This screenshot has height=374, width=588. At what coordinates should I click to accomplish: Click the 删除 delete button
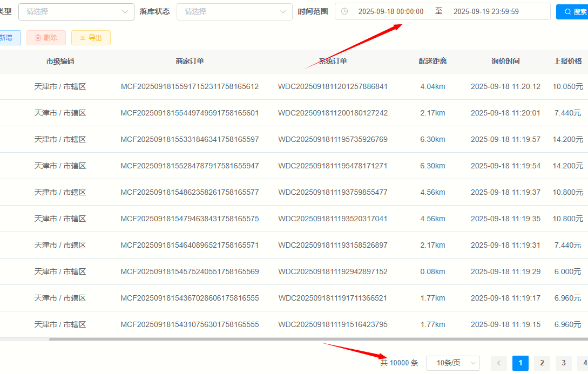[46, 38]
